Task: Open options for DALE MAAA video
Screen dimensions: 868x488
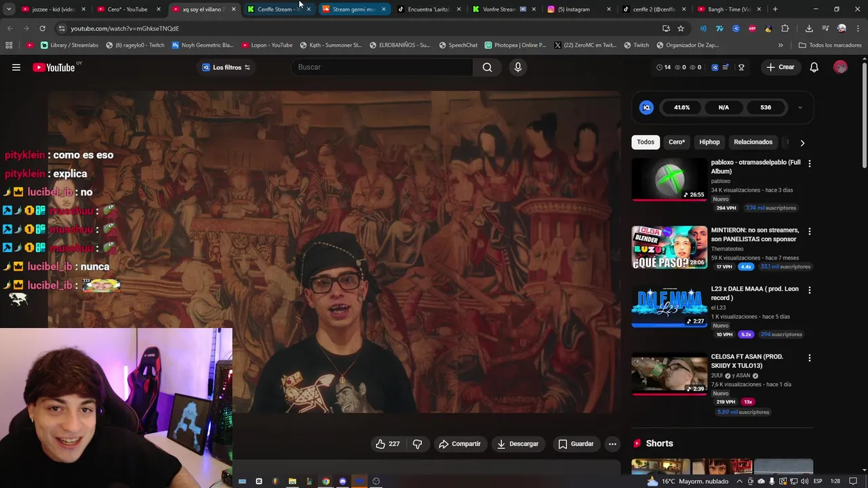Action: [x=809, y=290]
